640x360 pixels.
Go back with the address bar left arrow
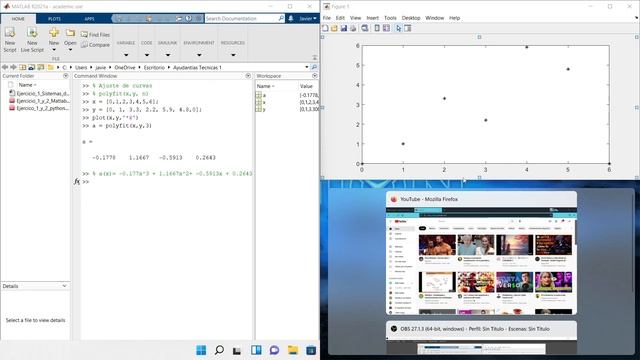pyautogui.click(x=5, y=67)
